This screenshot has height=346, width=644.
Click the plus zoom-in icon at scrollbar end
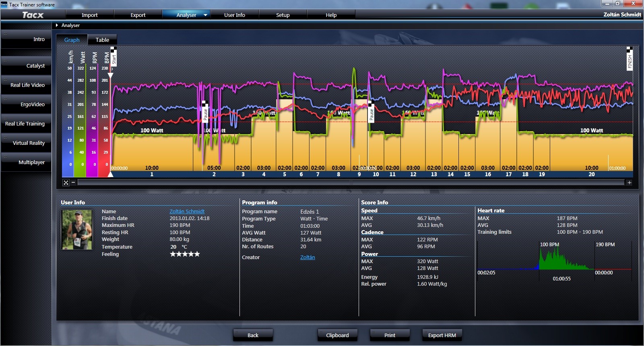pyautogui.click(x=629, y=183)
